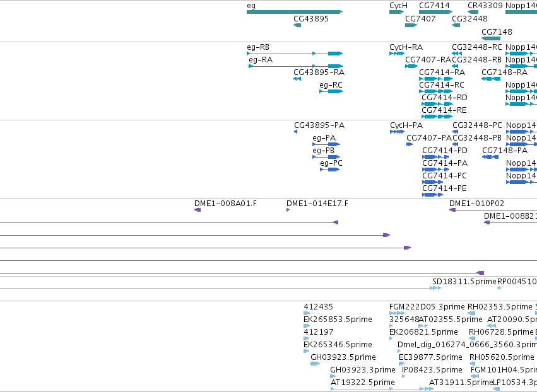Click the SD18311.5prime EST label
The image size is (537, 392).
point(464,282)
